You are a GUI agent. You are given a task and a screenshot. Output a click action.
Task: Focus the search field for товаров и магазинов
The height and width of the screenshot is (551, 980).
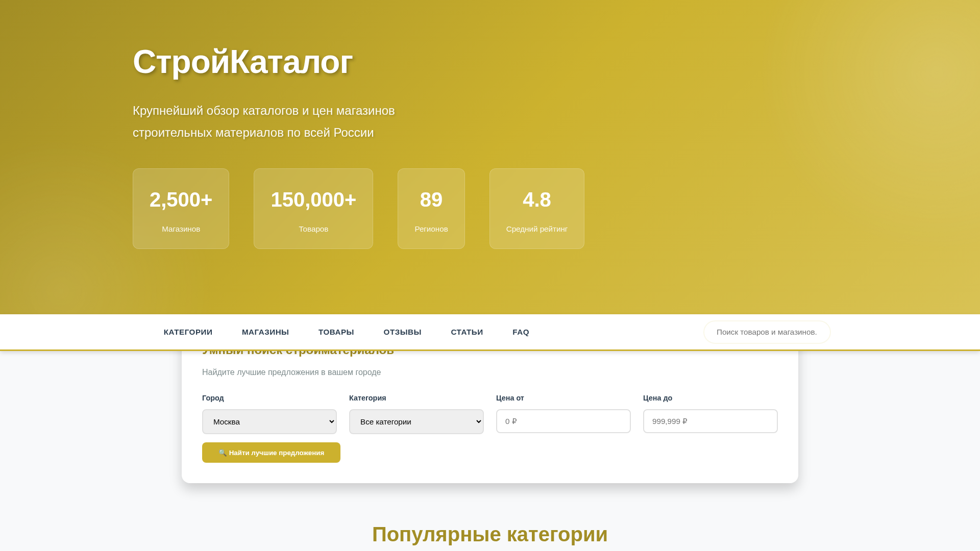(767, 332)
